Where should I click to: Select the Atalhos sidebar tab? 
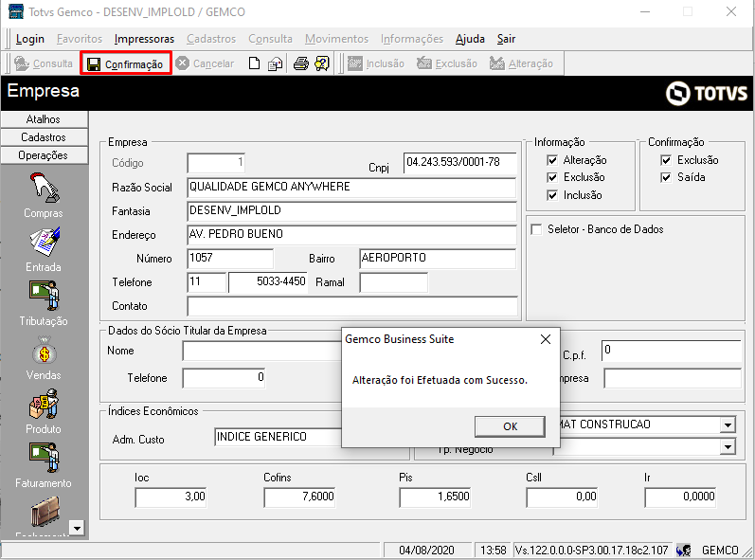coord(44,119)
